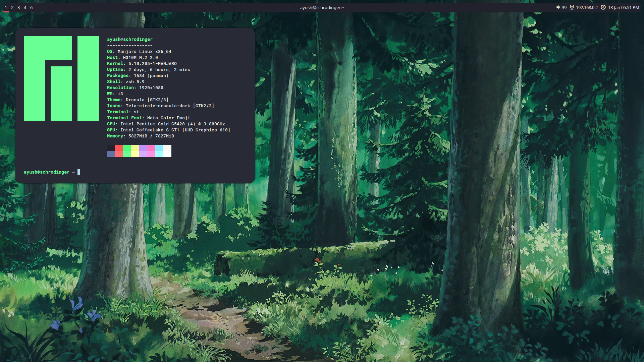
Task: Click the clock icon in bar
Action: [x=603, y=7]
